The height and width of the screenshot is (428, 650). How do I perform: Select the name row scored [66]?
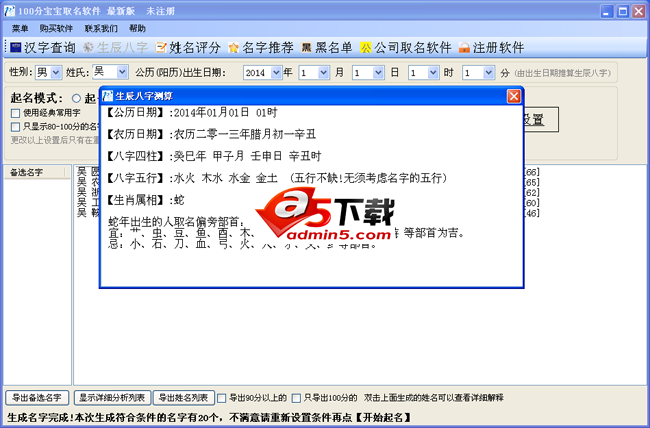click(x=531, y=172)
